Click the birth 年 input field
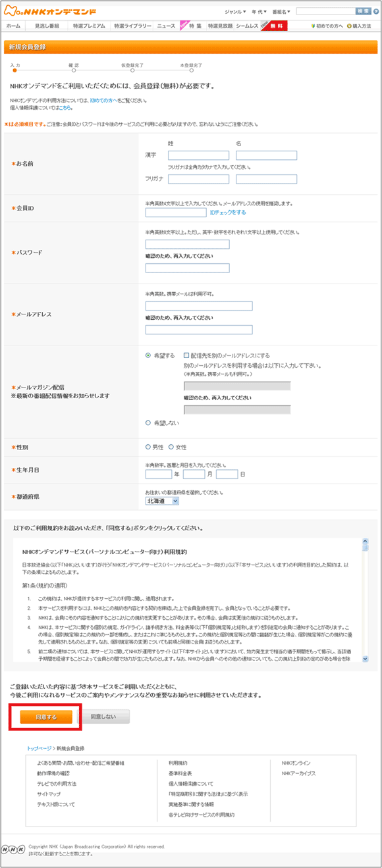Viewport: 382px width, 868px height. (158, 474)
